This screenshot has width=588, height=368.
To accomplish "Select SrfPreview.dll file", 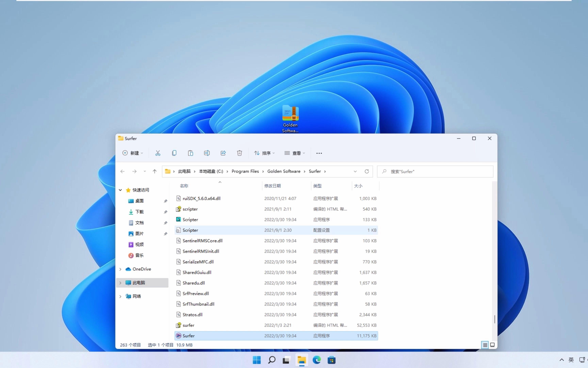I will 276,294.
